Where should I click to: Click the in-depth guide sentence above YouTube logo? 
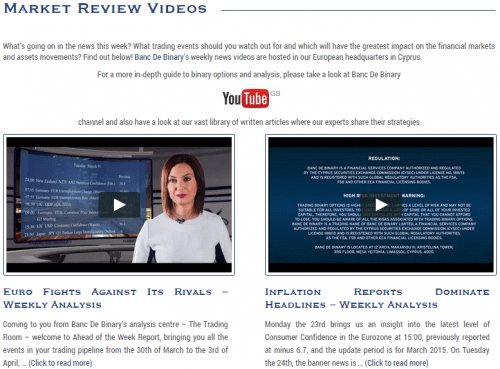click(x=249, y=74)
